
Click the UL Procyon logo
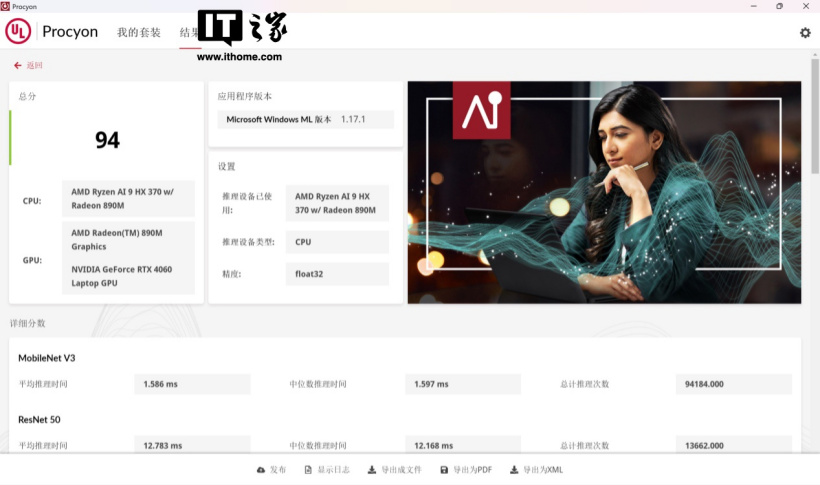(18, 32)
